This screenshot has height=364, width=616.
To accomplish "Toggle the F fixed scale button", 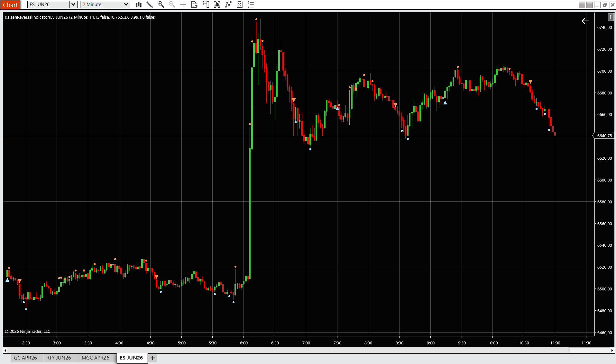I will pyautogui.click(x=611, y=17).
